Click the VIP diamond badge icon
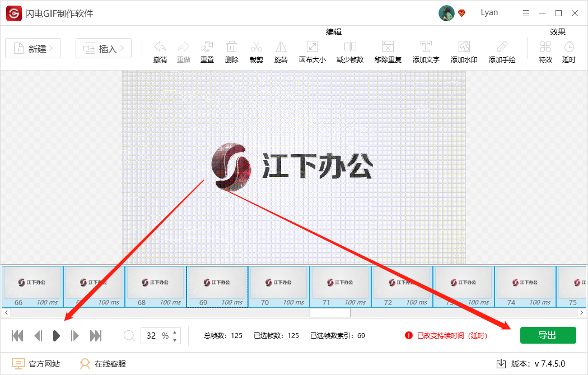588x375 pixels. click(462, 13)
